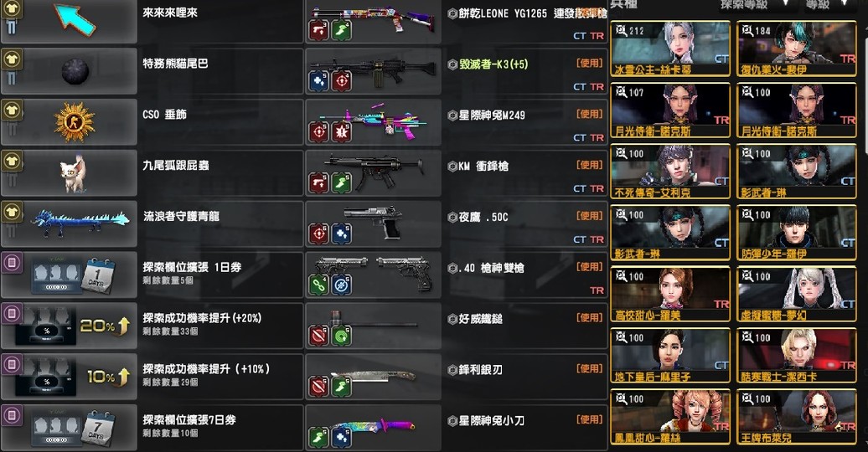Screen dimensions: 868x452
Task: Click the magnifier icon on the 冰雪公主 card
Action: click(622, 30)
